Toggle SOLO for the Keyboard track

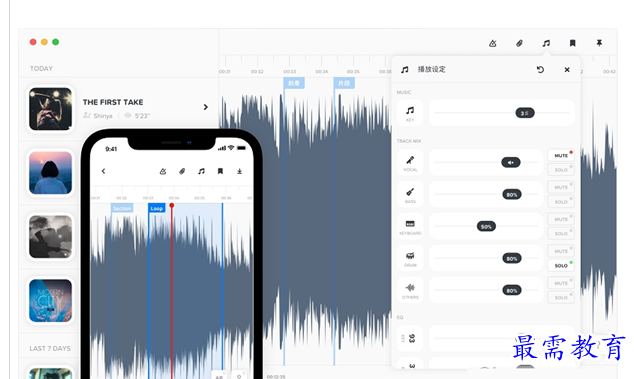point(561,234)
